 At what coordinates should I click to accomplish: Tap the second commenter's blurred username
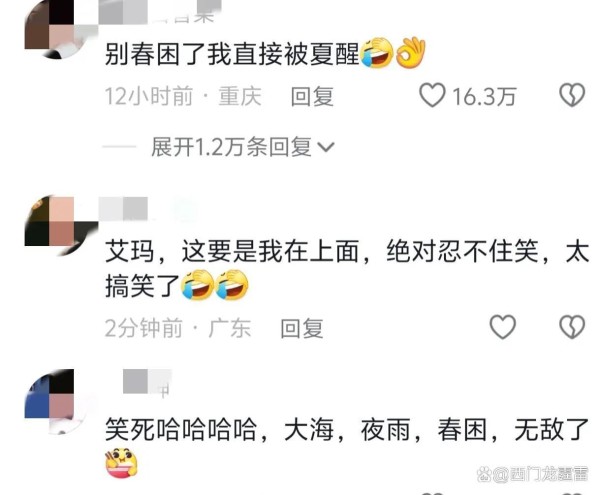click(x=149, y=209)
